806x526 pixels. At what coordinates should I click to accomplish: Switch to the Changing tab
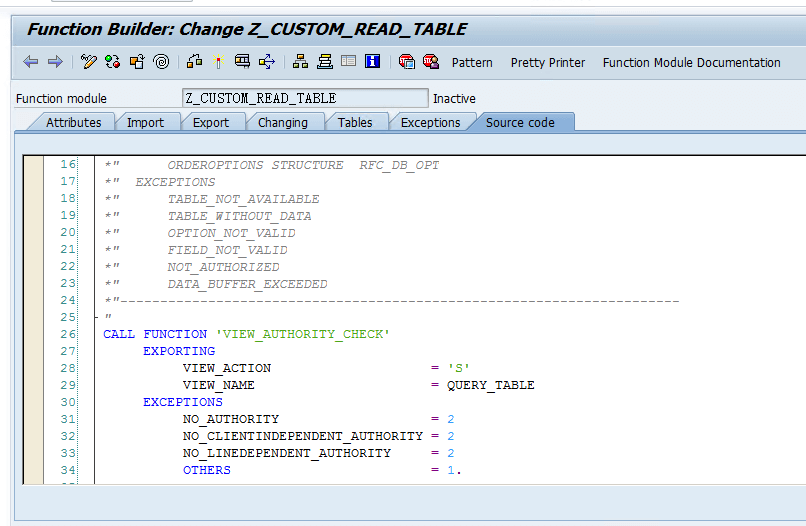coord(283,122)
